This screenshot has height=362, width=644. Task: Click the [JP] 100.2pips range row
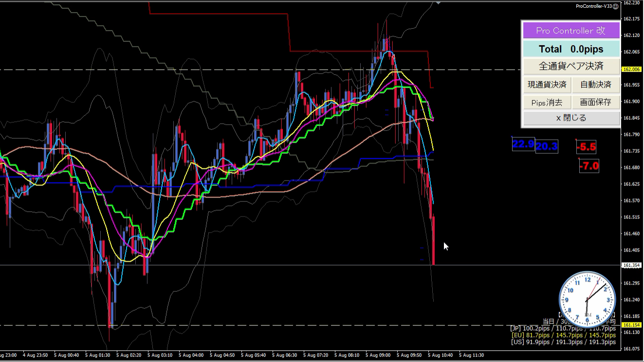(563, 328)
